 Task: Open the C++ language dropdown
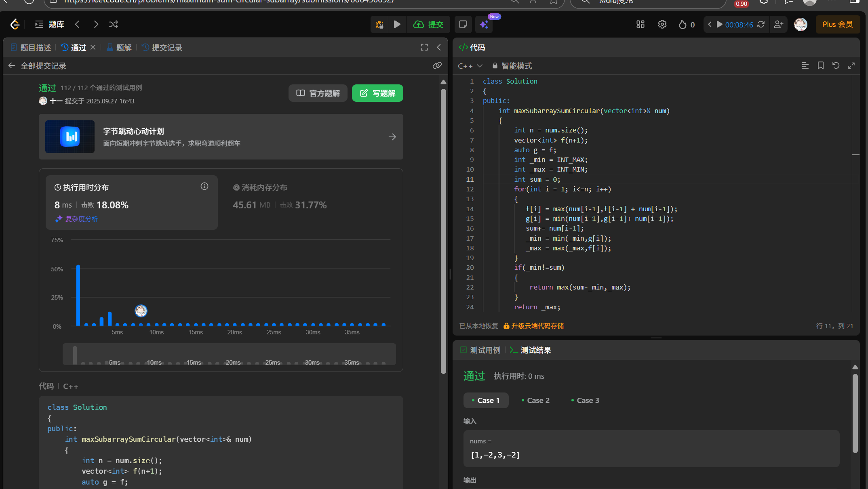(x=470, y=66)
